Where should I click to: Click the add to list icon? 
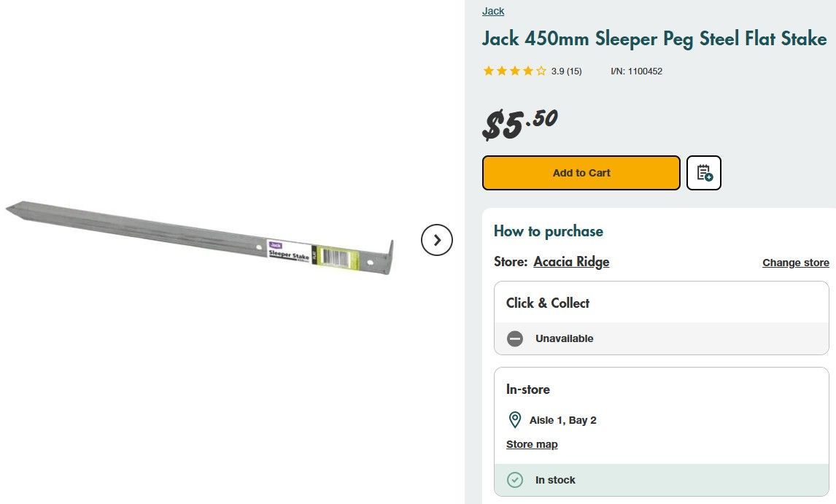point(703,173)
